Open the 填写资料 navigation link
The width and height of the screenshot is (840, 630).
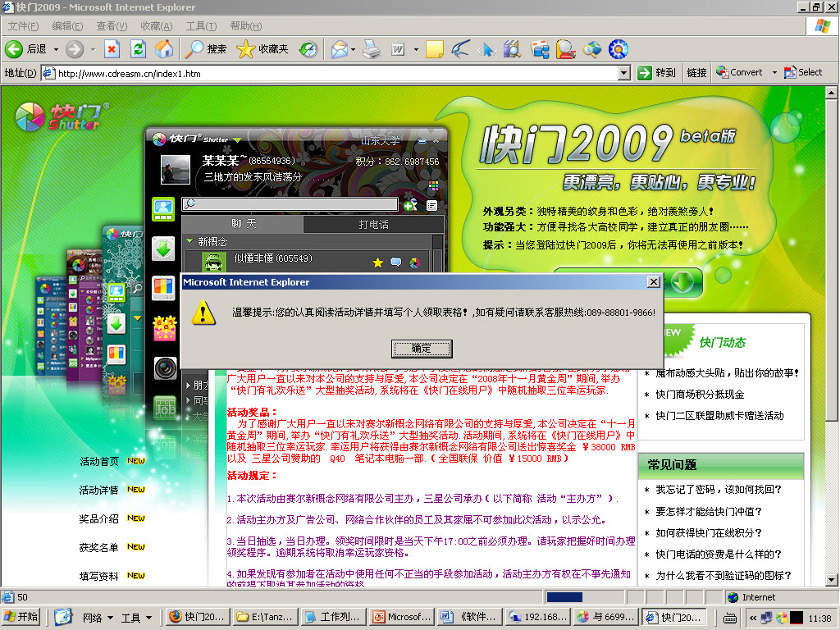coord(99,577)
